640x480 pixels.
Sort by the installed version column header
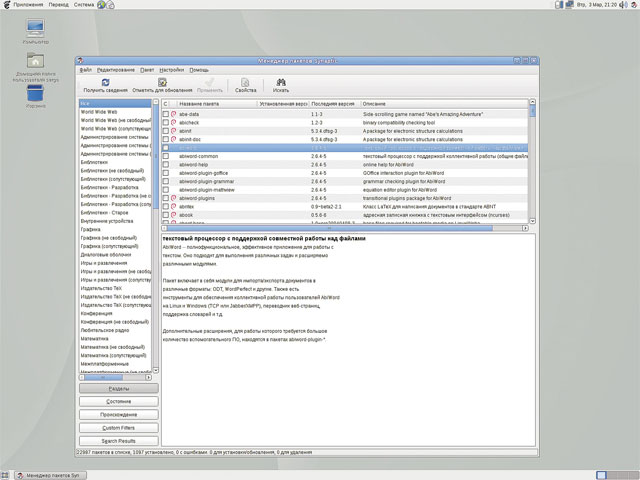[283, 104]
